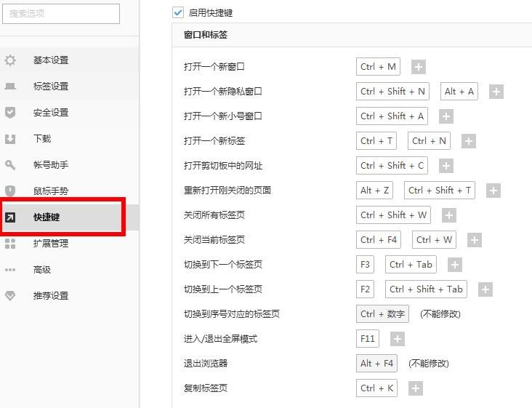Click the key icon for 帐号助手

[x=10, y=165]
